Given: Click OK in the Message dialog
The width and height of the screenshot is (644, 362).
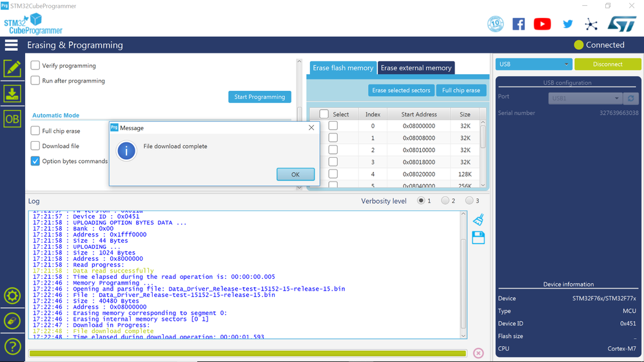Looking at the screenshot, I should point(295,174).
